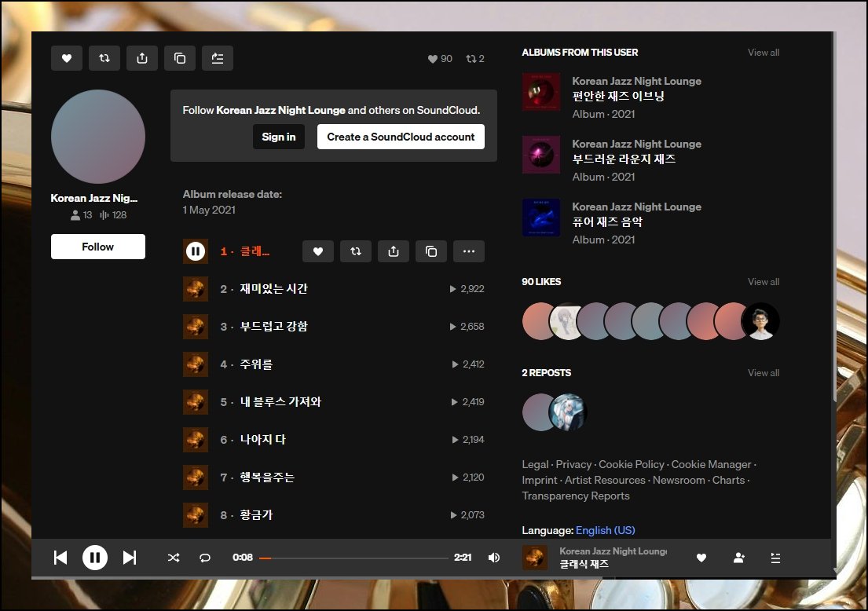
Task: View all 2 reposts
Action: pos(764,373)
